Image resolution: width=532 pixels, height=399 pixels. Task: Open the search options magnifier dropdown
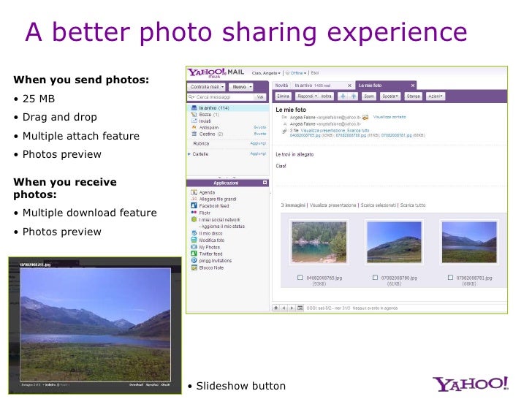(x=191, y=97)
